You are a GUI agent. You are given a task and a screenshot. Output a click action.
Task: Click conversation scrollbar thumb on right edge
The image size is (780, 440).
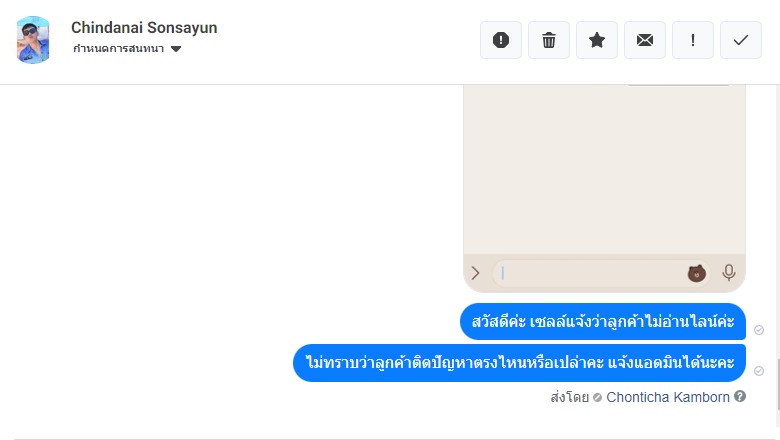click(778, 383)
